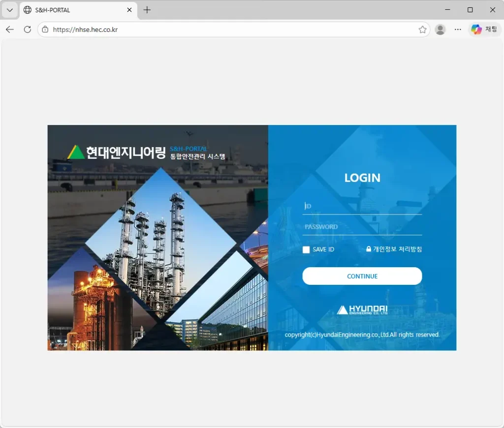The height and width of the screenshot is (428, 504).
Task: Click the Hyundai Engineering Co. logo below CONTINUE
Action: pyautogui.click(x=362, y=310)
